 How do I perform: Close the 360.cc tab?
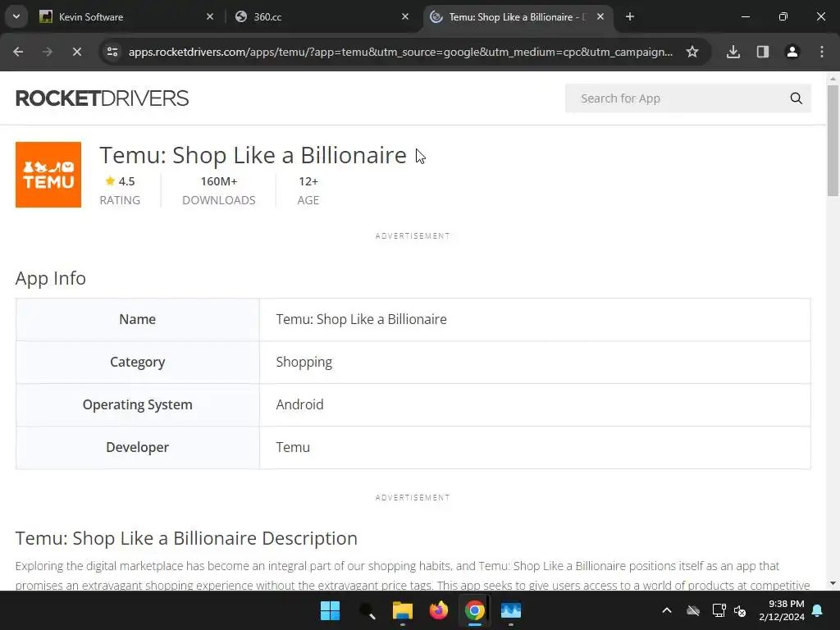405,16
